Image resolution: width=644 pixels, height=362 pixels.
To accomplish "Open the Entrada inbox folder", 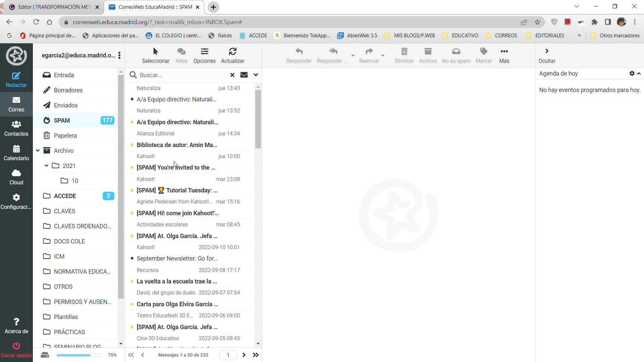I will coord(64,75).
